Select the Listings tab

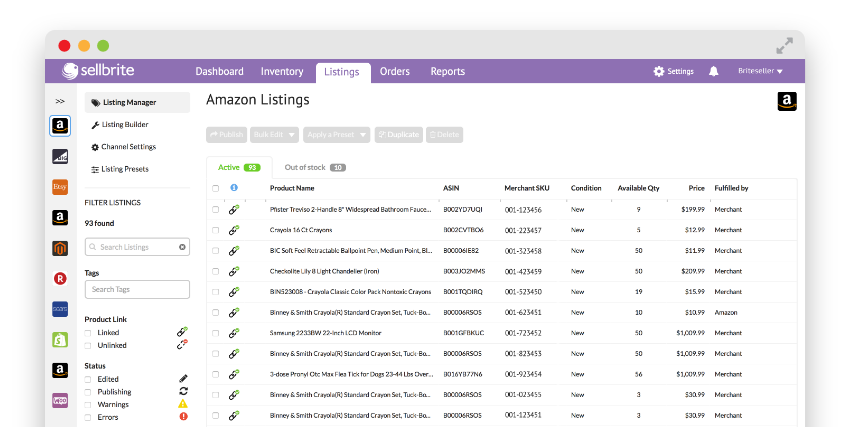[342, 72]
